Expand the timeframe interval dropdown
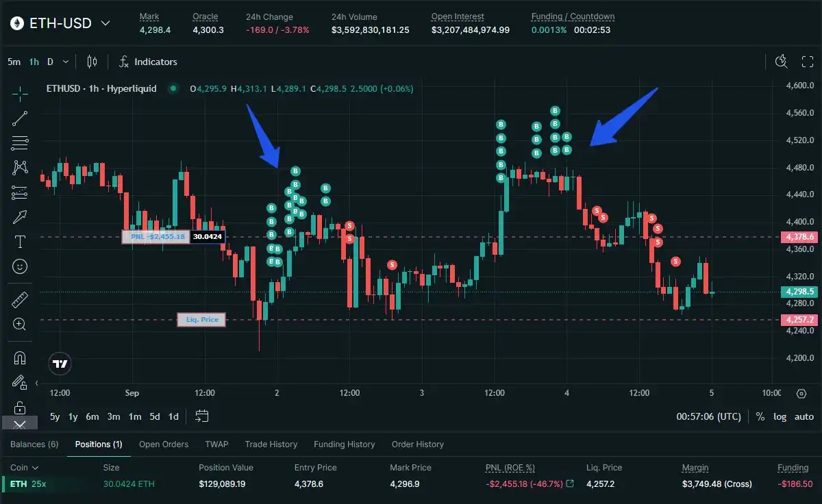Viewport: 822px width, 504px height. 66,62
